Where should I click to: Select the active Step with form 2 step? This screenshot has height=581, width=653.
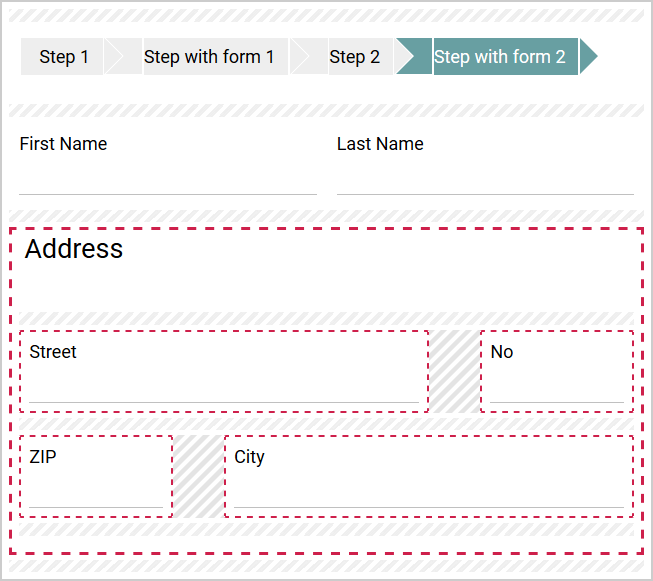[499, 57]
